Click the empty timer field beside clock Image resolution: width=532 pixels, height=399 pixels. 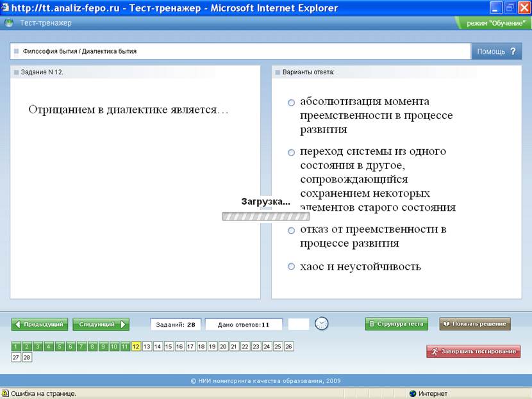click(299, 324)
